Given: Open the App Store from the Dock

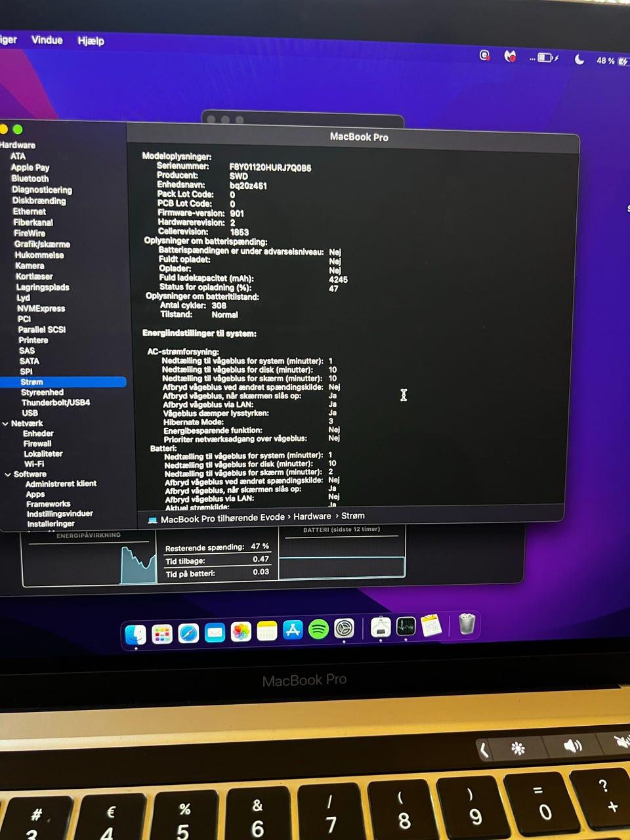Looking at the screenshot, I should coord(293,630).
